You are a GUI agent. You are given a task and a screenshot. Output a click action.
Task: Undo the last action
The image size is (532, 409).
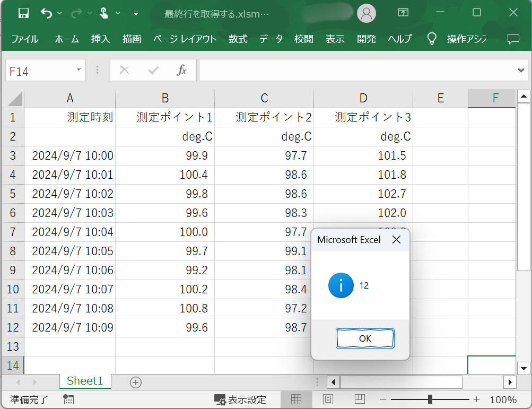(46, 13)
